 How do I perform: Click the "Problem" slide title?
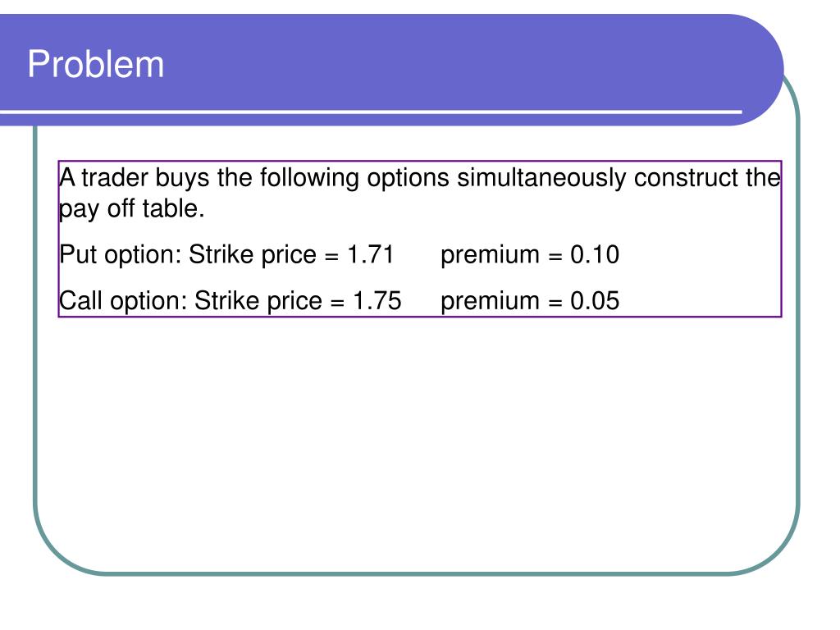[95, 66]
